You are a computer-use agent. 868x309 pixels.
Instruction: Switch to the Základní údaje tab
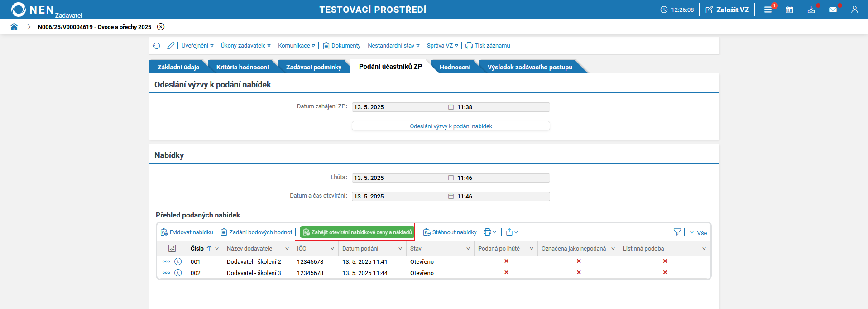pos(178,67)
